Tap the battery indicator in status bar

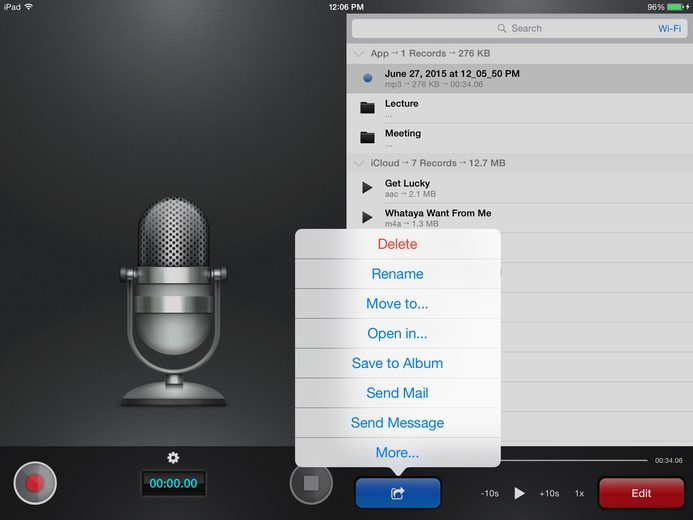tap(677, 7)
